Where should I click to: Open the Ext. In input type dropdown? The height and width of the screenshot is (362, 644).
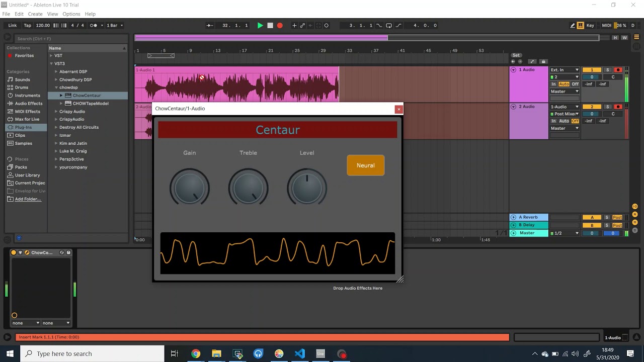click(x=565, y=70)
